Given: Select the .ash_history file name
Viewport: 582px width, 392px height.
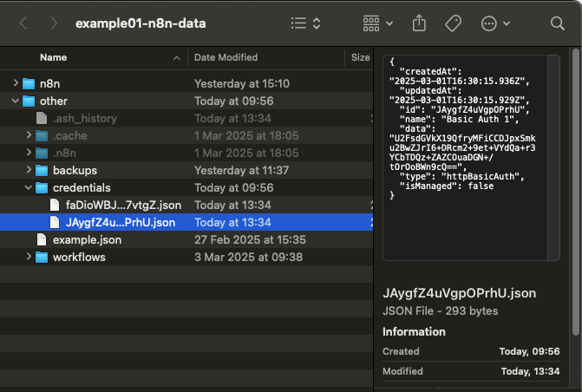Looking at the screenshot, I should pyautogui.click(x=85, y=119).
